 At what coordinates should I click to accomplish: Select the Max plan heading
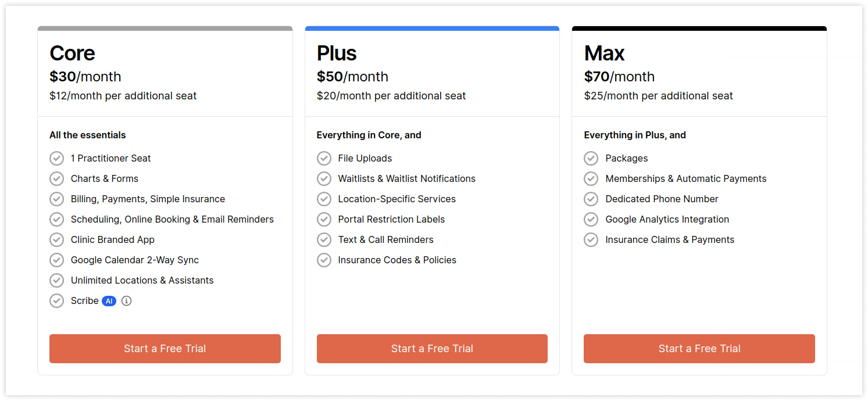point(605,53)
